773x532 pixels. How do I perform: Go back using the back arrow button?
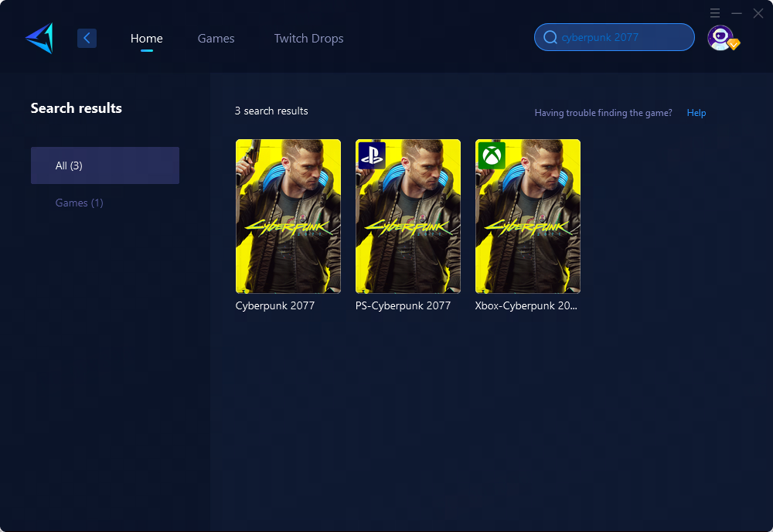[x=87, y=38]
